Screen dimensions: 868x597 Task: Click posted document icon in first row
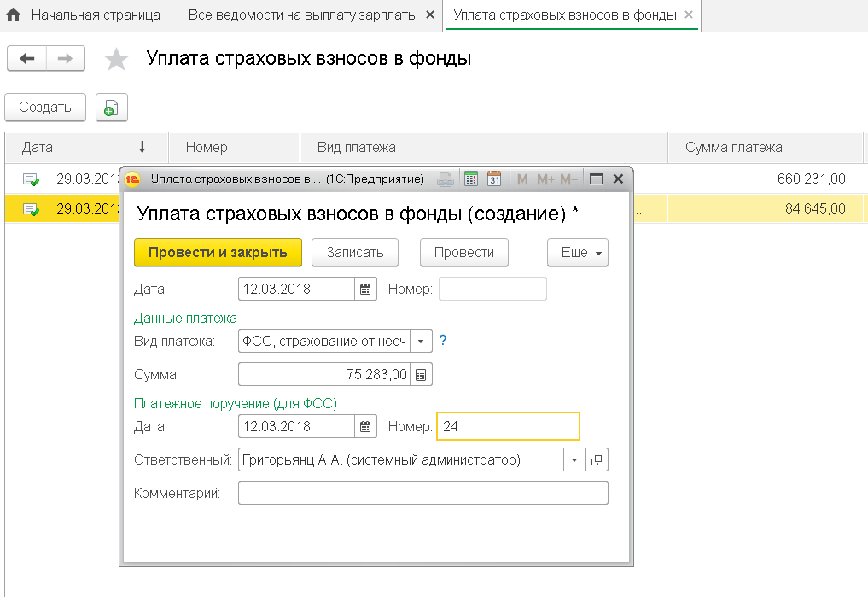click(31, 179)
